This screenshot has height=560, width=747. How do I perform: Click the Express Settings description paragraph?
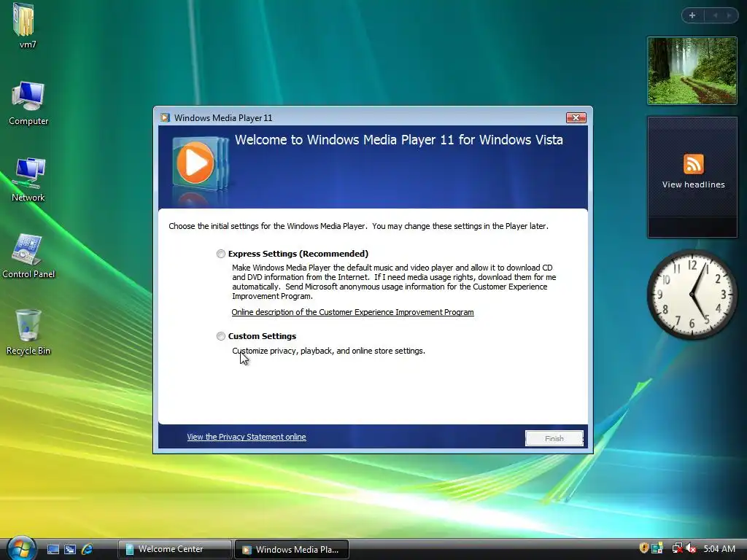pyautogui.click(x=394, y=282)
